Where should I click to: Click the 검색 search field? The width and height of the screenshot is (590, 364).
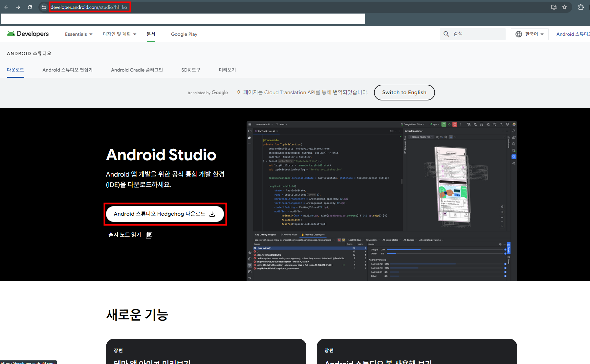point(473,34)
